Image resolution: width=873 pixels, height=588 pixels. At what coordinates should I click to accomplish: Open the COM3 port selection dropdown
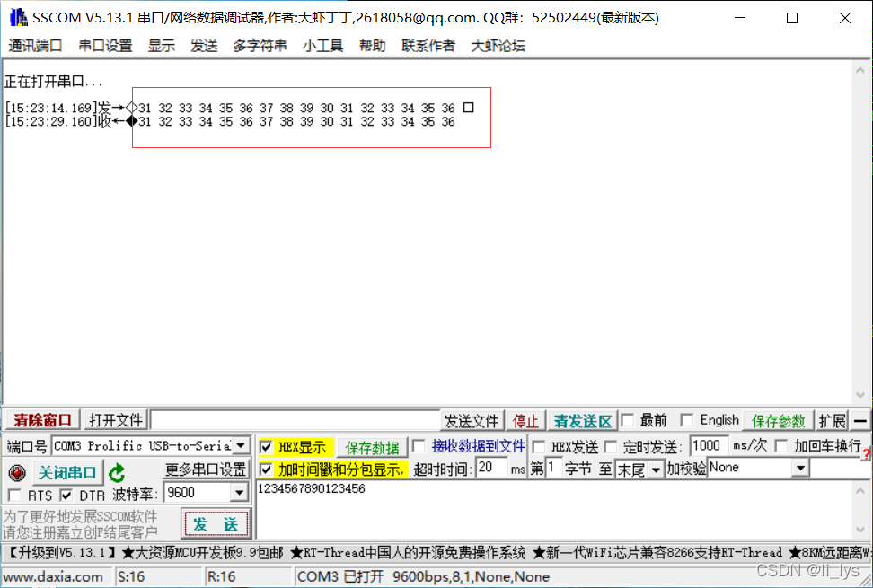(x=239, y=445)
